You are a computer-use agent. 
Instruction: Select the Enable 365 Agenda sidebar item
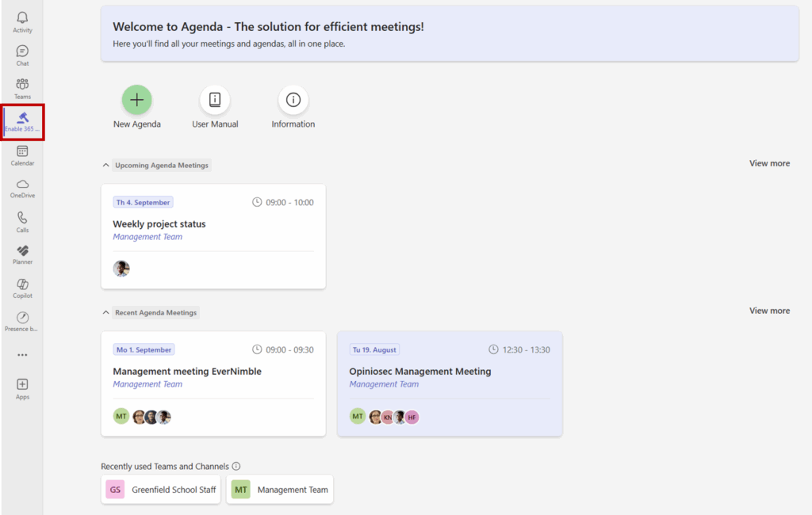(21, 121)
